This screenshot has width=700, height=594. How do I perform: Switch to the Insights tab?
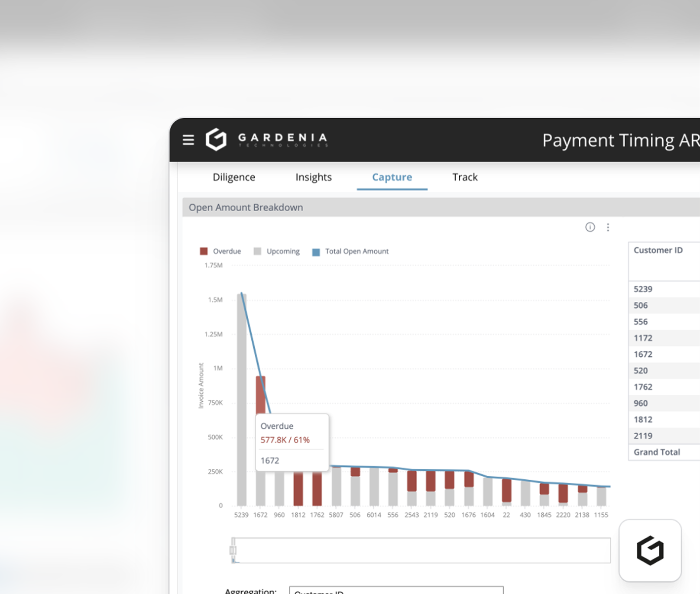314,177
